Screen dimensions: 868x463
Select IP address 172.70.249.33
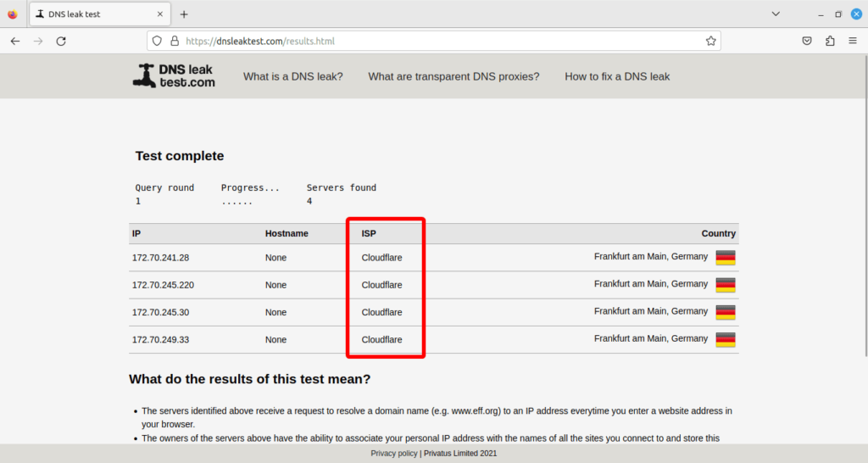click(160, 339)
